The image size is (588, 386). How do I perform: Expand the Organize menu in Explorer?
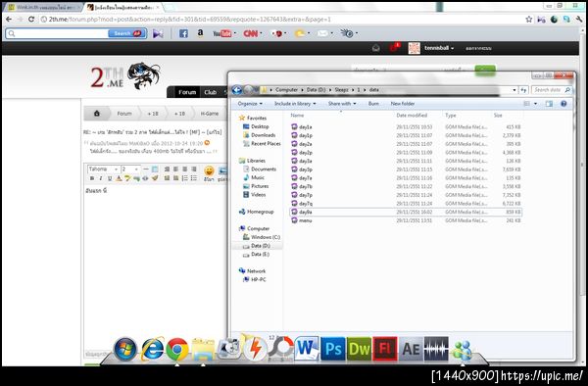point(250,104)
